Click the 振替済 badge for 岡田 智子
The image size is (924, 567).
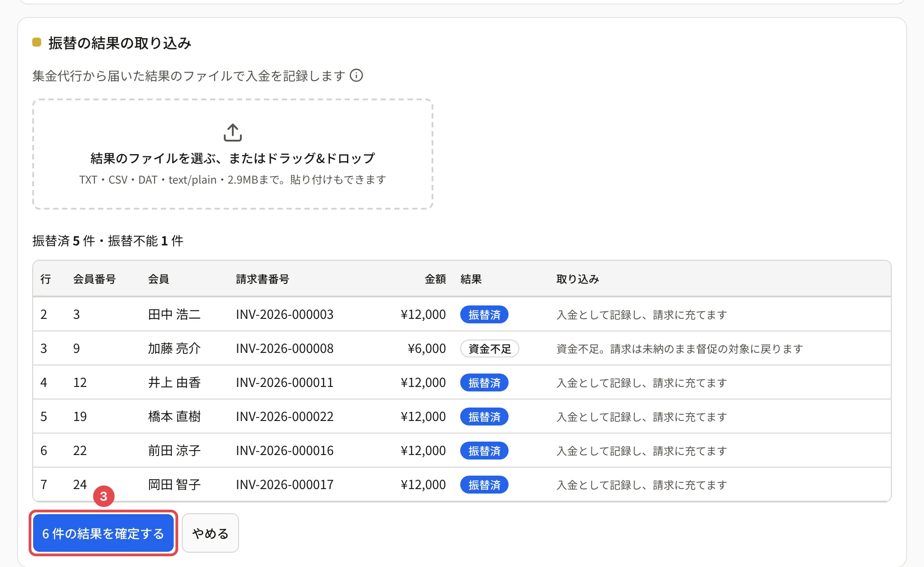click(484, 485)
